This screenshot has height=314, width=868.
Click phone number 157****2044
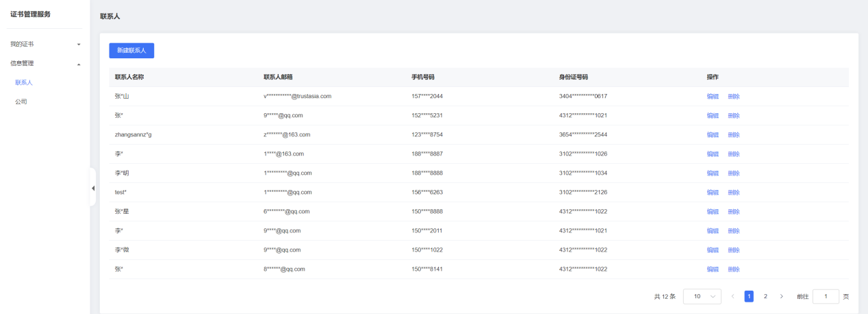(x=427, y=96)
